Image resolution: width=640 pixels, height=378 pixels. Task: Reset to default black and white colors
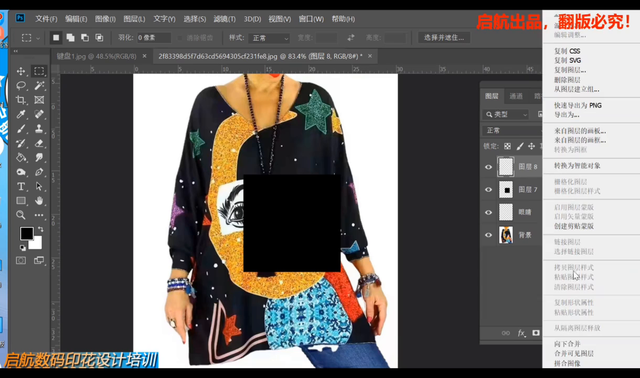pos(23,247)
